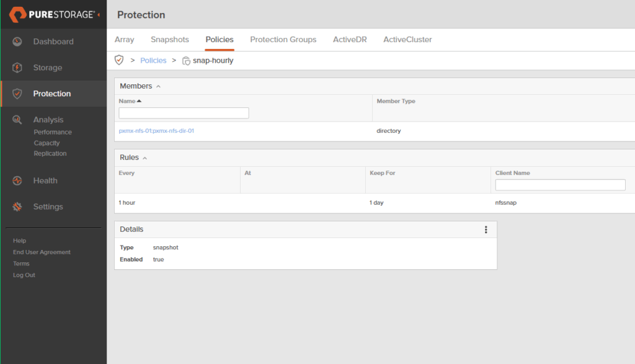
Task: Open the Terms link
Action: 21,264
